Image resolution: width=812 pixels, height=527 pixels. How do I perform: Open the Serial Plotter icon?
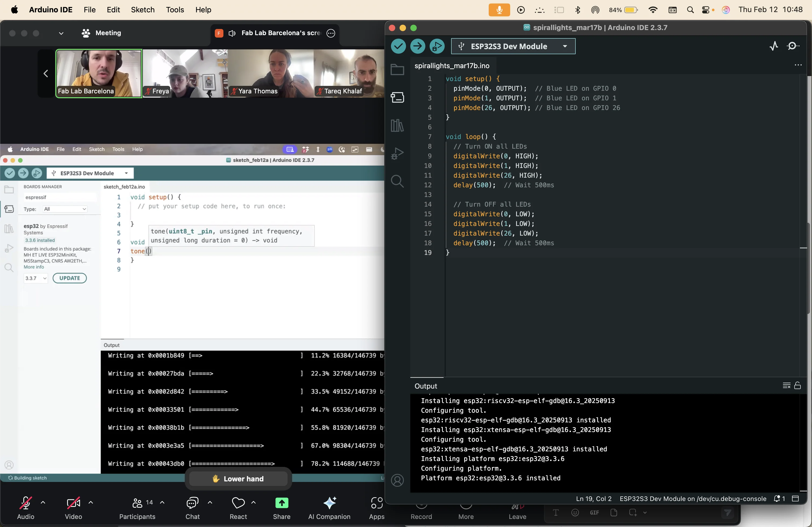tap(774, 46)
